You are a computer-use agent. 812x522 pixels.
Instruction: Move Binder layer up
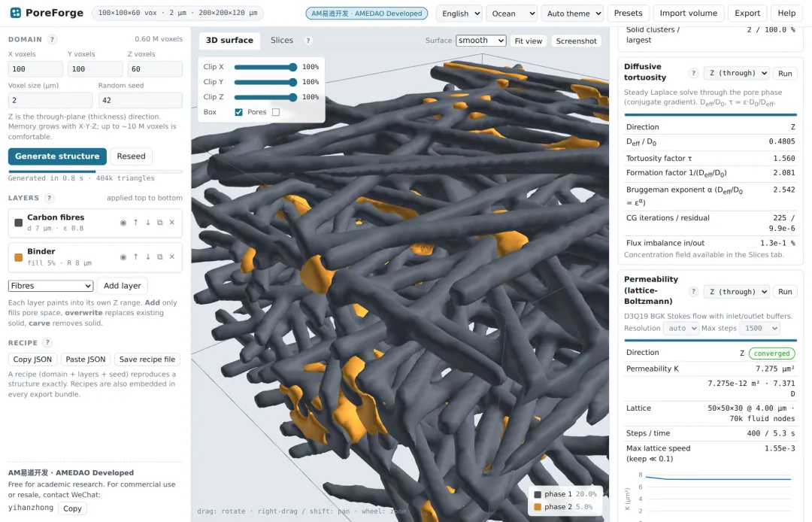(135, 256)
